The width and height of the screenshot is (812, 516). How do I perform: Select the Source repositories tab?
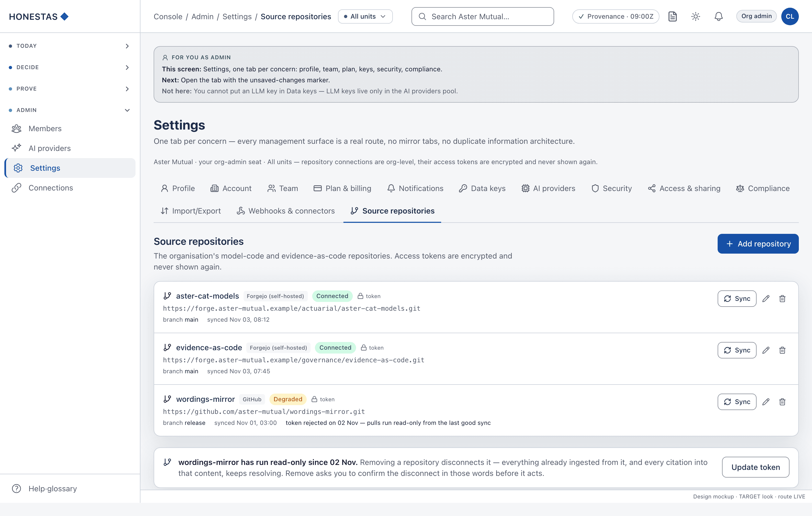click(392, 211)
